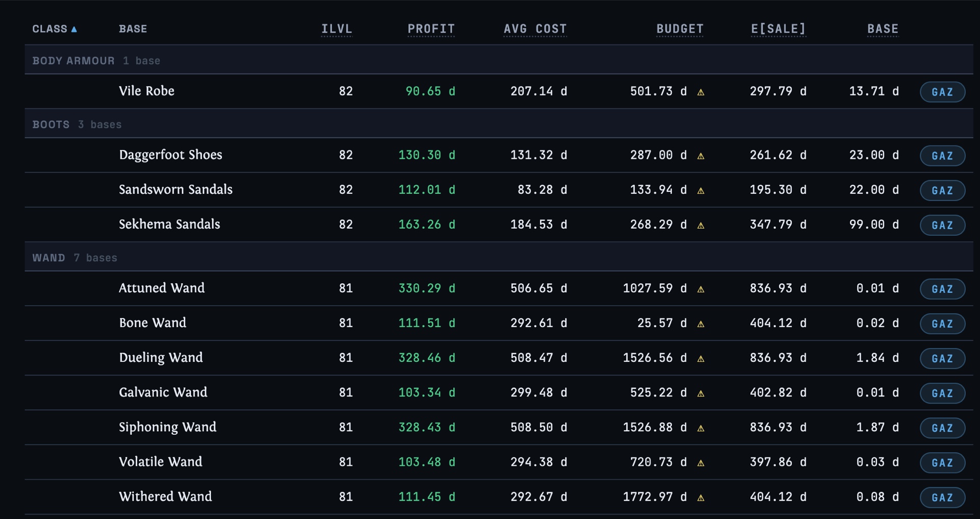Click the Volatile Wand budget warning icon
The width and height of the screenshot is (980, 519).
point(701,463)
